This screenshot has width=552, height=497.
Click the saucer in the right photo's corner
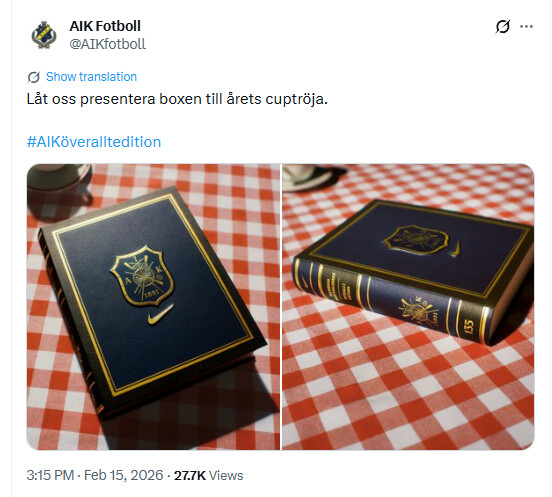click(x=307, y=178)
